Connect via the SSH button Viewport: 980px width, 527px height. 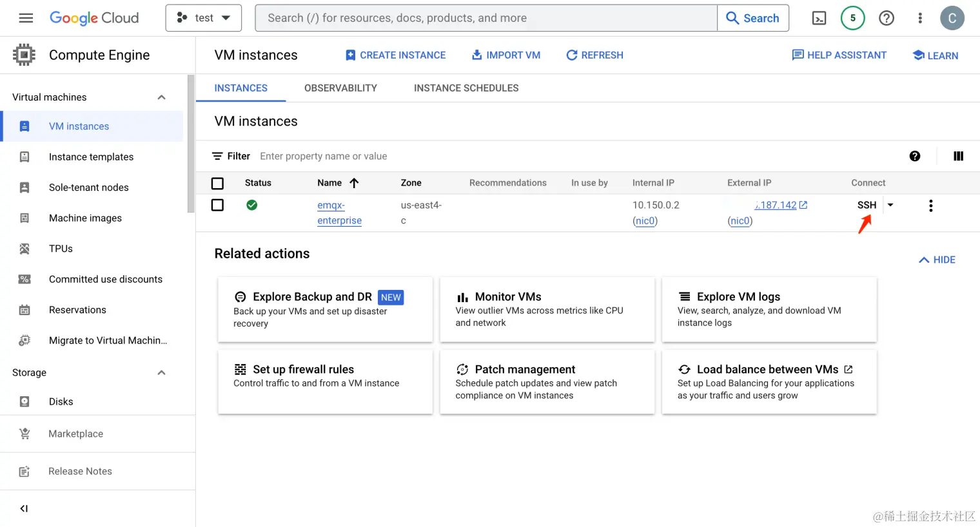[x=867, y=205]
